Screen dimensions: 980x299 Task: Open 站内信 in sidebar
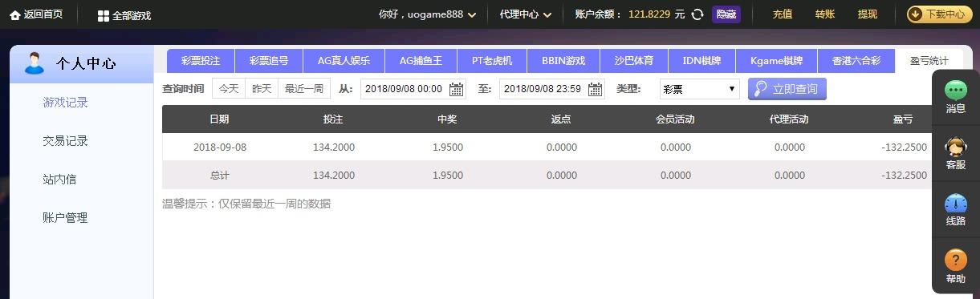[x=59, y=180]
